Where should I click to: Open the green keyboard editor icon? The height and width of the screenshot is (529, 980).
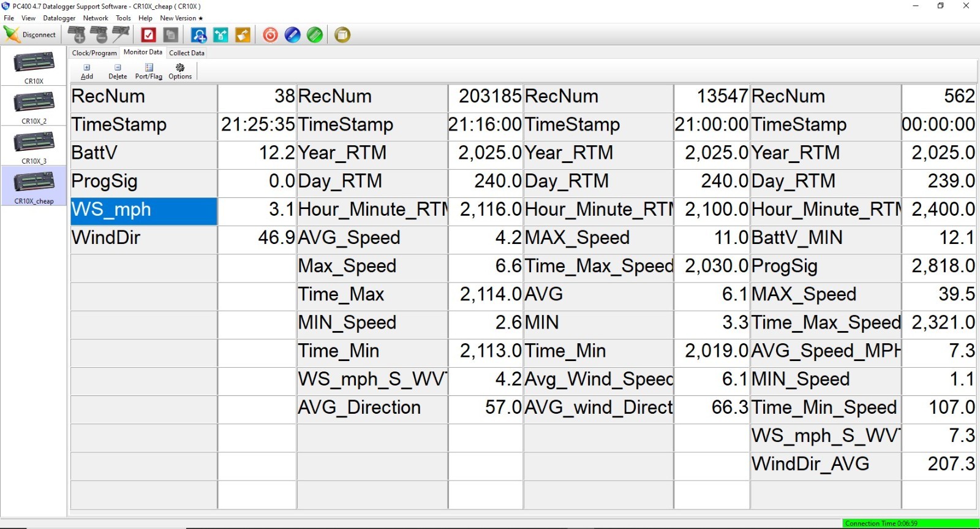point(315,35)
